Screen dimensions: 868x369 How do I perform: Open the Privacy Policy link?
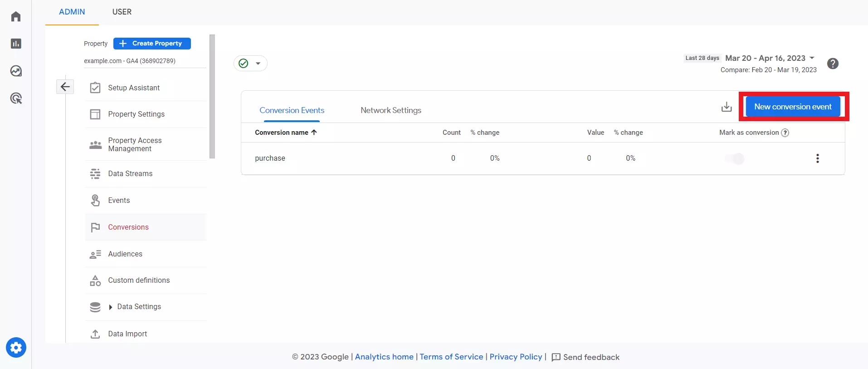[516, 357]
